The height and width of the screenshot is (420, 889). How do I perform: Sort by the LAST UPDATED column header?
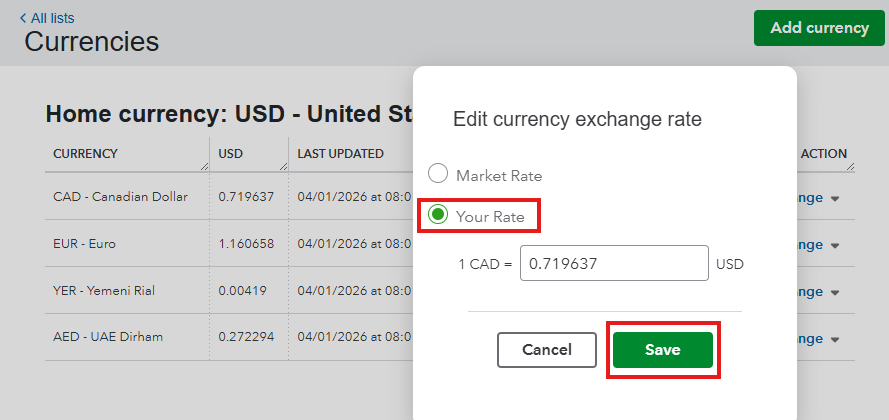click(x=341, y=154)
